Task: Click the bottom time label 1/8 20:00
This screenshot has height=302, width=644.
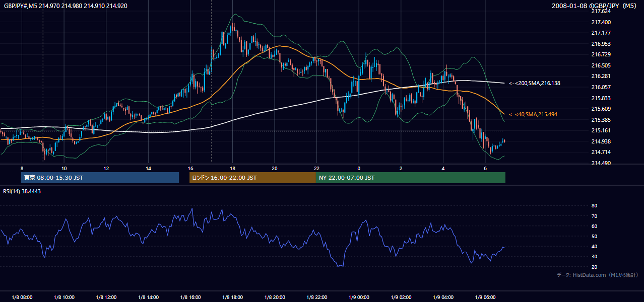Action: [275, 297]
